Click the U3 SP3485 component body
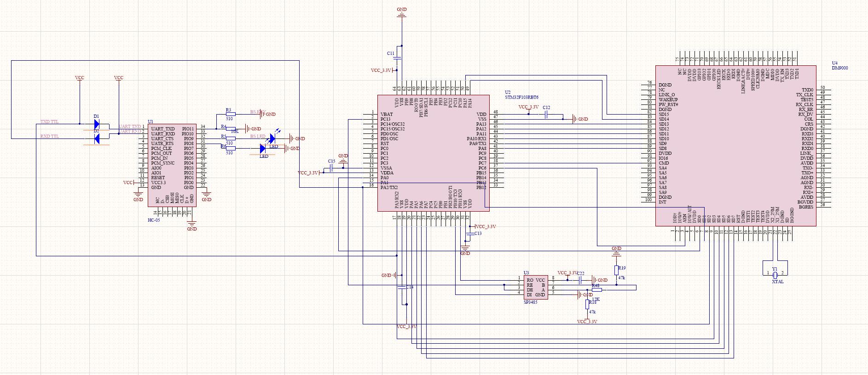The image size is (868, 375). click(x=536, y=287)
